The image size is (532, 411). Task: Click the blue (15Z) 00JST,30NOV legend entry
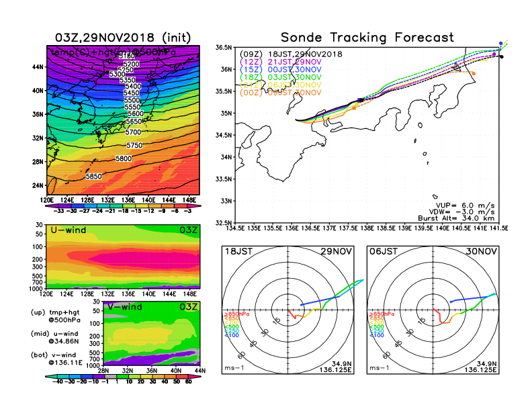pyautogui.click(x=286, y=69)
